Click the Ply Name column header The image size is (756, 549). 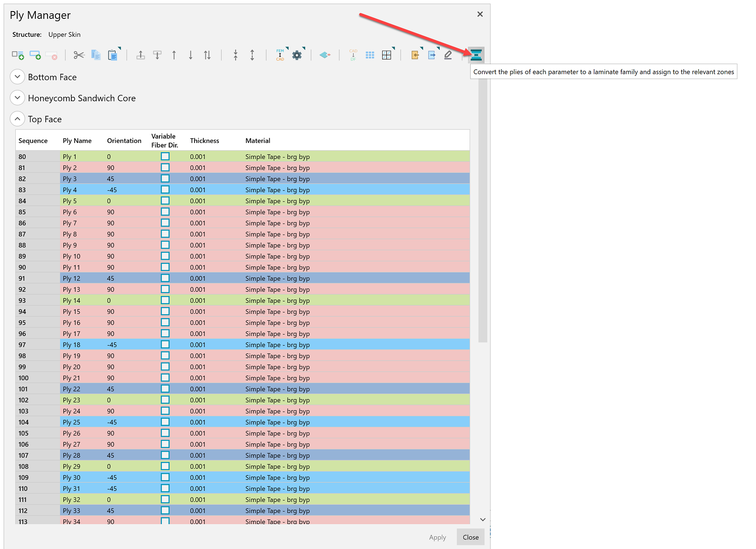click(77, 141)
